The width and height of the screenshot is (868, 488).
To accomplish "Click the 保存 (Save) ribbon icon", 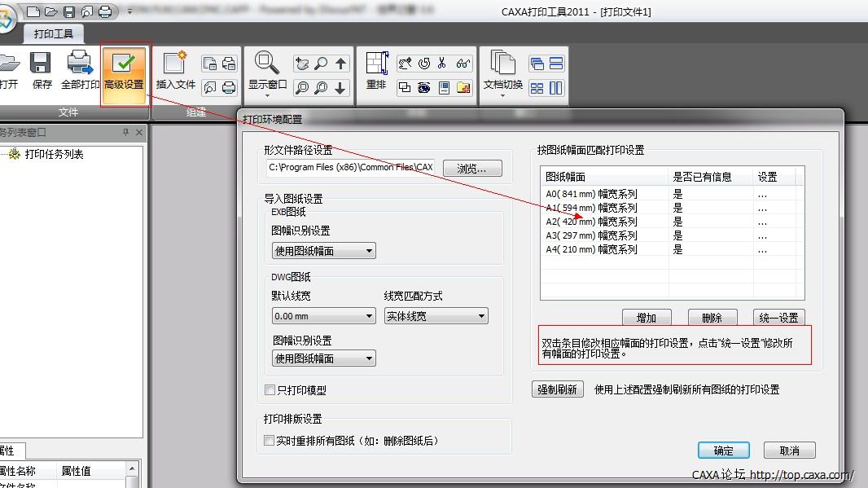I will (x=42, y=69).
